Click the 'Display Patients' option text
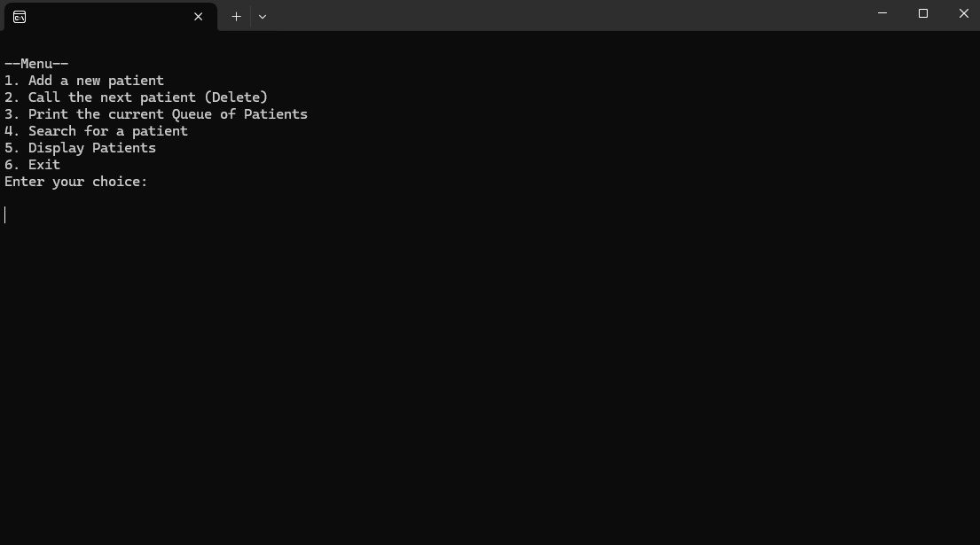Viewport: 980px width, 545px height. point(81,147)
